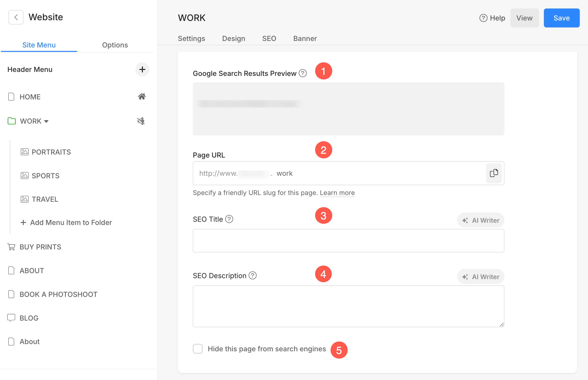The width and height of the screenshot is (588, 380).
Task: Click the blue Save button
Action: pos(562,18)
